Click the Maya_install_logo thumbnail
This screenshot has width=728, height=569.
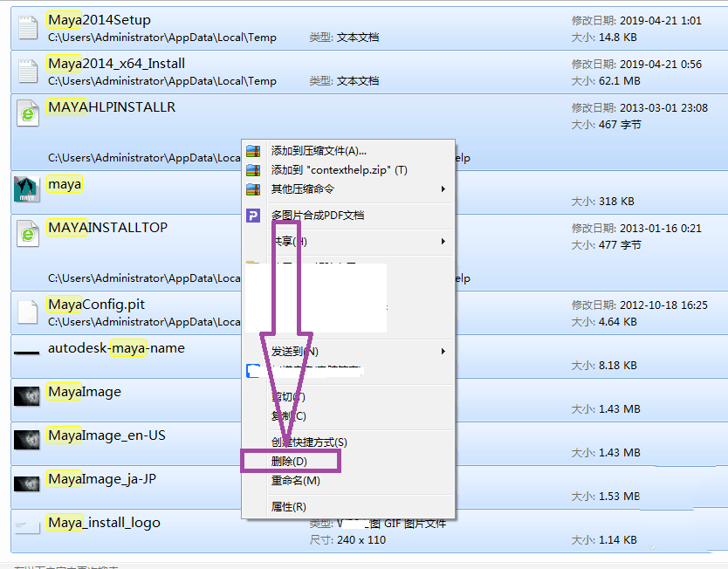(27, 527)
